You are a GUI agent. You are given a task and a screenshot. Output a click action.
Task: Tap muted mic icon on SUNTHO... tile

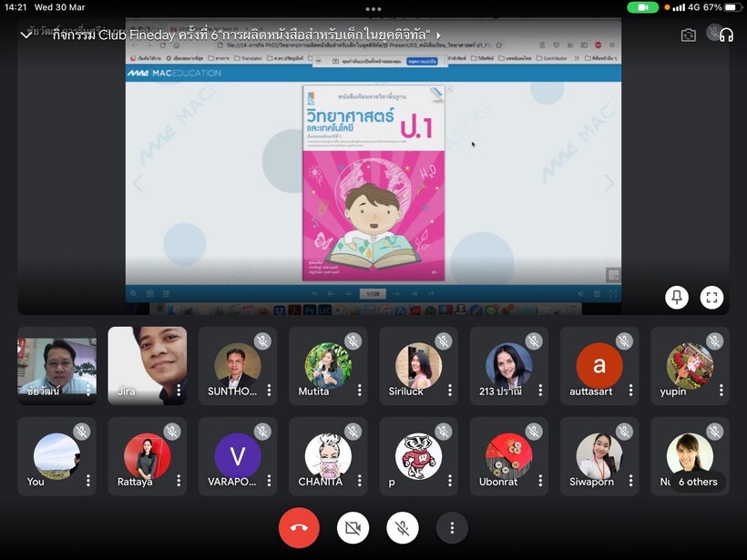click(x=262, y=341)
